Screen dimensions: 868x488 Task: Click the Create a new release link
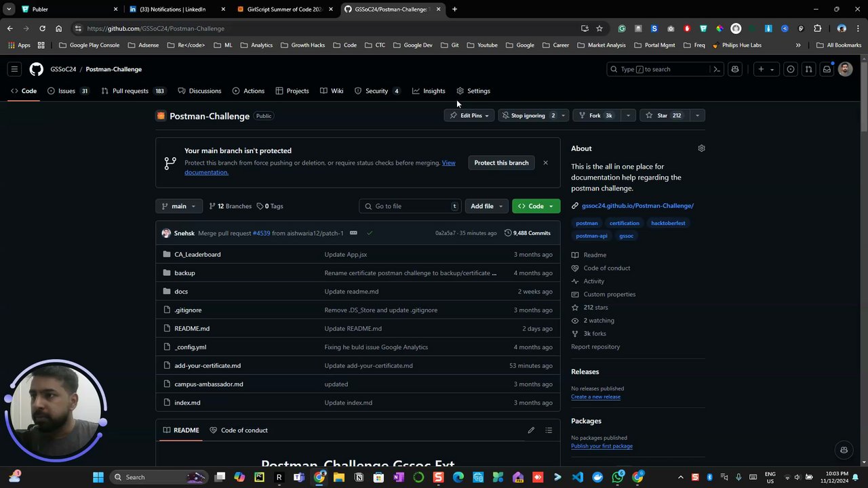pos(595,396)
